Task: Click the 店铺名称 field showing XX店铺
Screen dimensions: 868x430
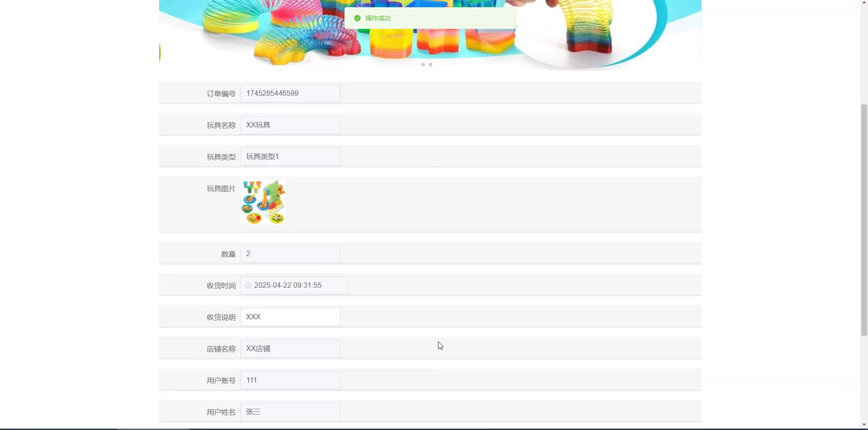Action: point(290,349)
